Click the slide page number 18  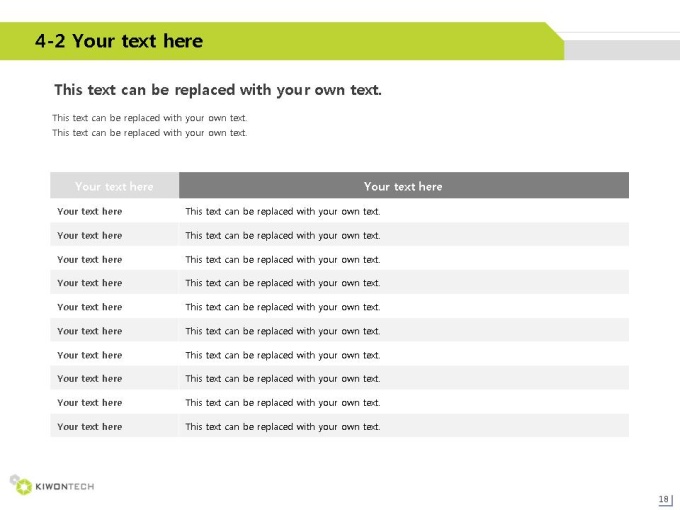pos(664,499)
